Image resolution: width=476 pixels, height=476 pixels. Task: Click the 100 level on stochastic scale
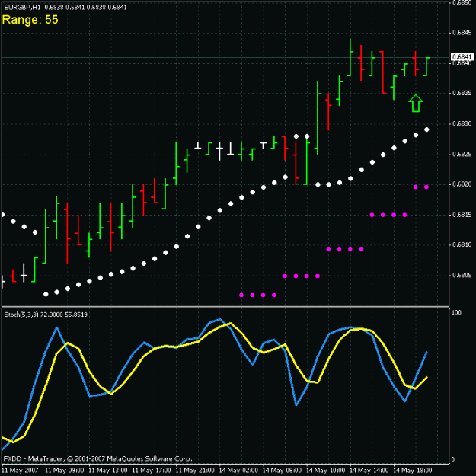click(x=456, y=313)
